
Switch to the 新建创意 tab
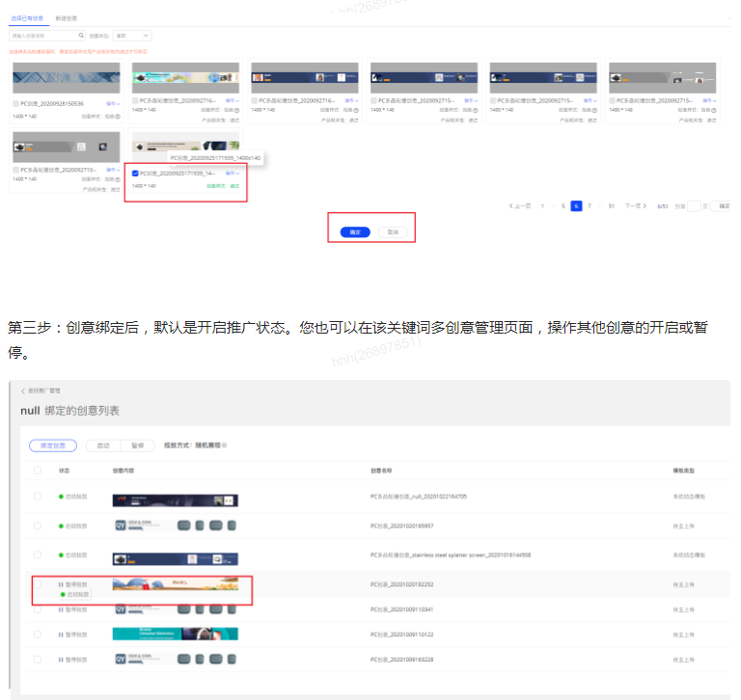click(67, 18)
